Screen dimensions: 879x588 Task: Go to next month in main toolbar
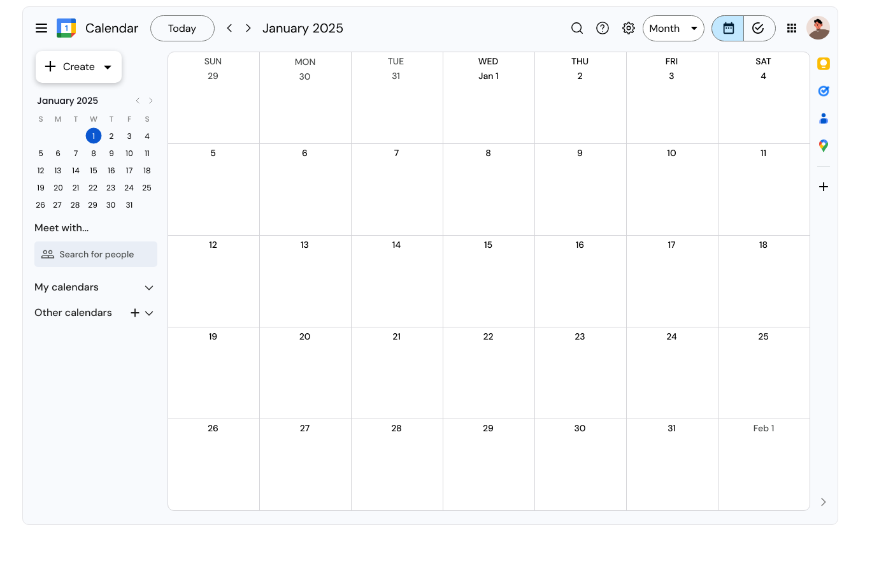pyautogui.click(x=248, y=28)
